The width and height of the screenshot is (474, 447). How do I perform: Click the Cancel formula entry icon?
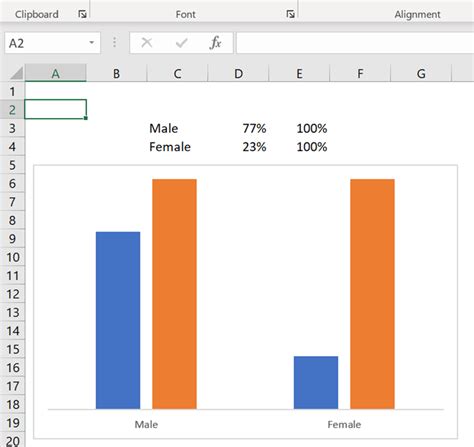click(147, 43)
